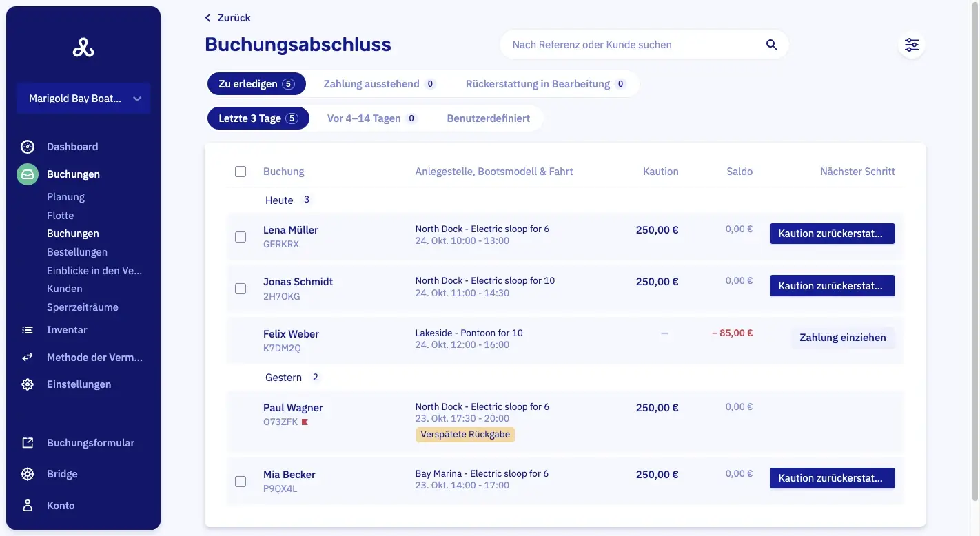Screen dimensions: 980x536
Task: Select the Letzte 3 Tage filter
Action: pyautogui.click(x=258, y=118)
